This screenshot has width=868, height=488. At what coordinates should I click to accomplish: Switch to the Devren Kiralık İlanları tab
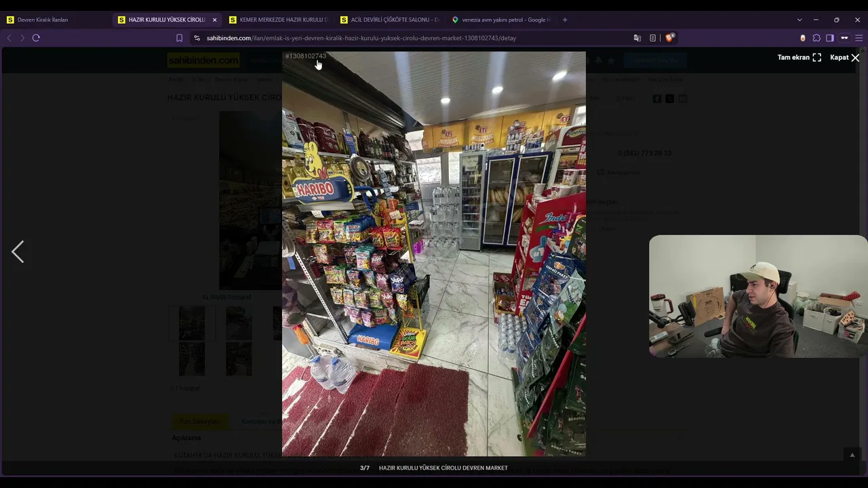click(x=56, y=20)
